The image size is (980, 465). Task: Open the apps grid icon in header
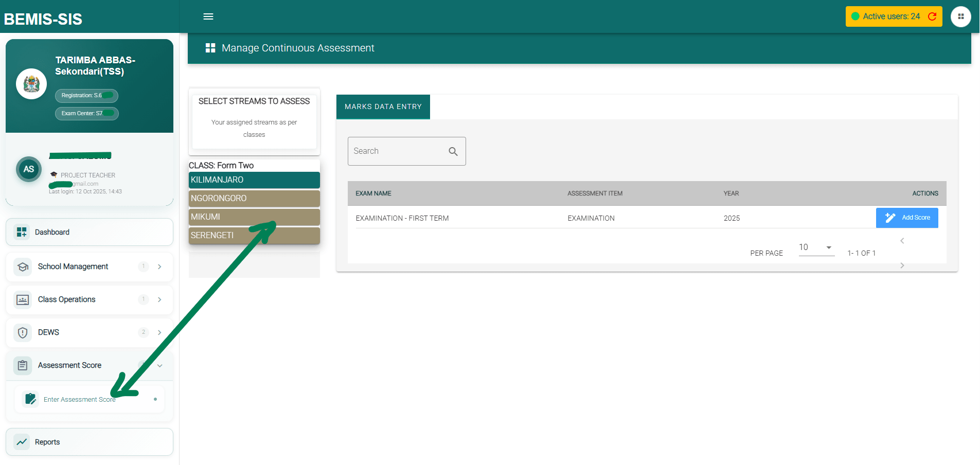(960, 16)
